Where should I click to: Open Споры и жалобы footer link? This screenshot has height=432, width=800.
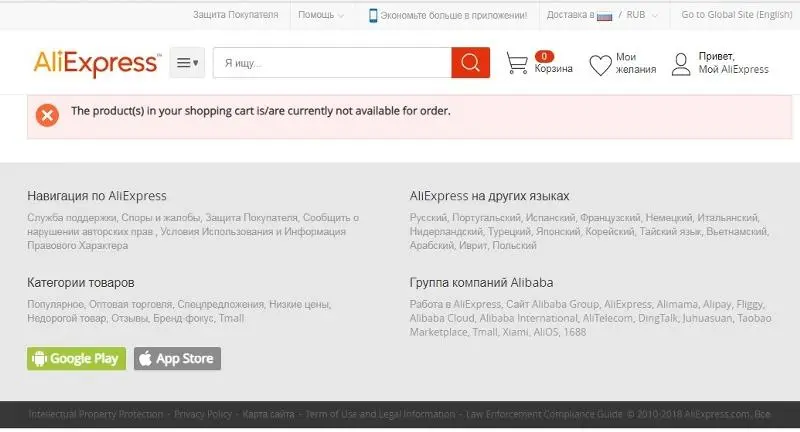(161, 218)
